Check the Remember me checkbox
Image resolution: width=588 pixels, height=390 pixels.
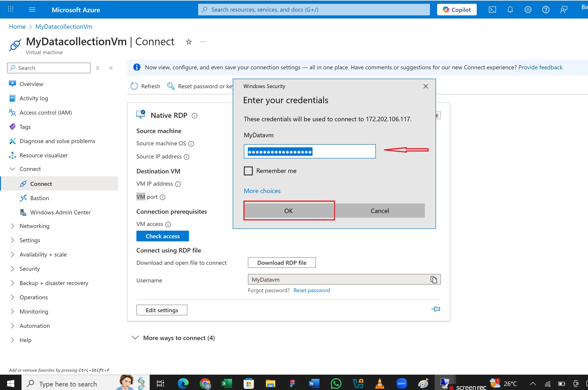click(248, 171)
